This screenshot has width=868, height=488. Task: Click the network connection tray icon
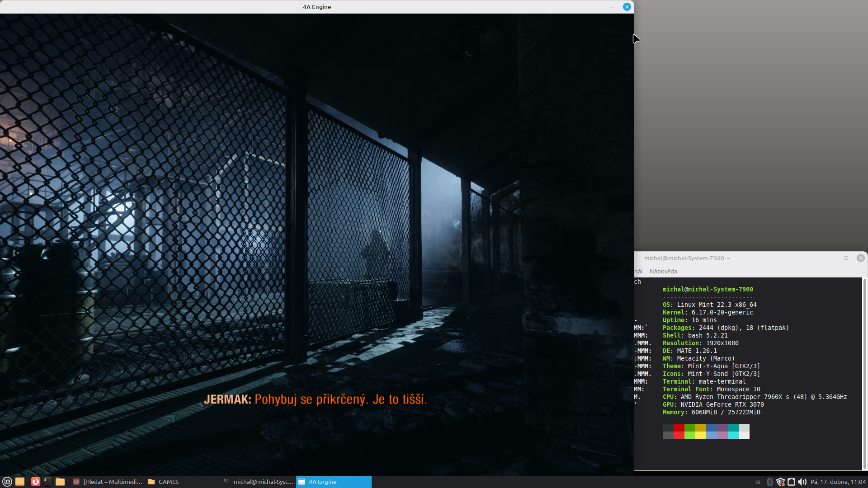coord(791,482)
